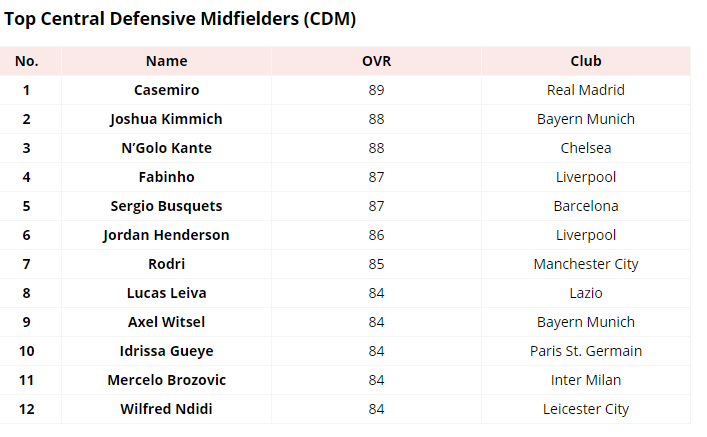Click on Joshua Kimmich's name

[x=166, y=119]
